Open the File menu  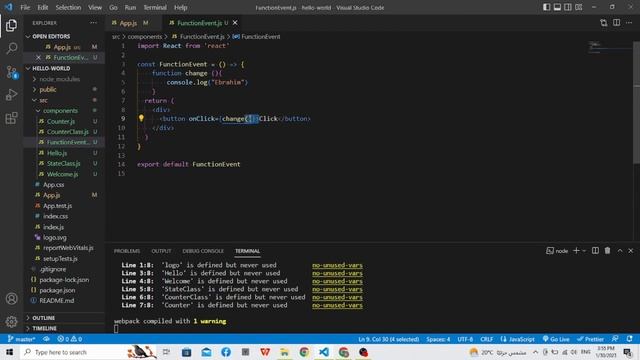[x=25, y=7]
